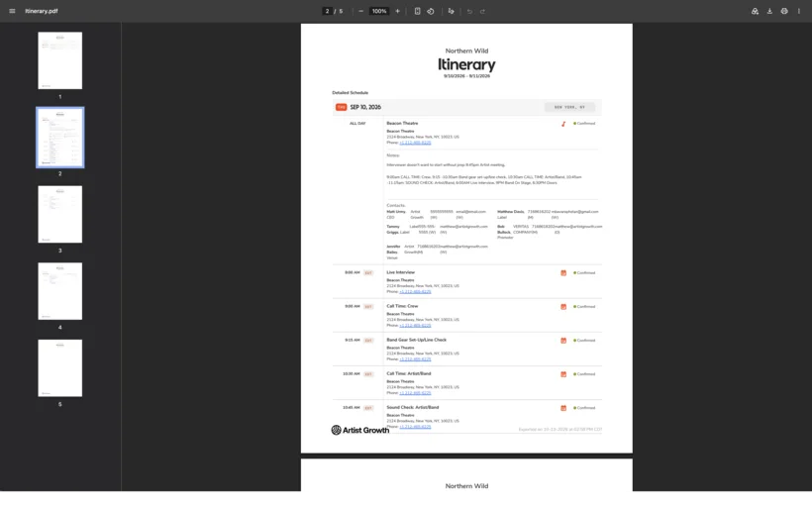Click calendar icon in Live Interview row
Screen dimensions: 812x508
(x=563, y=273)
